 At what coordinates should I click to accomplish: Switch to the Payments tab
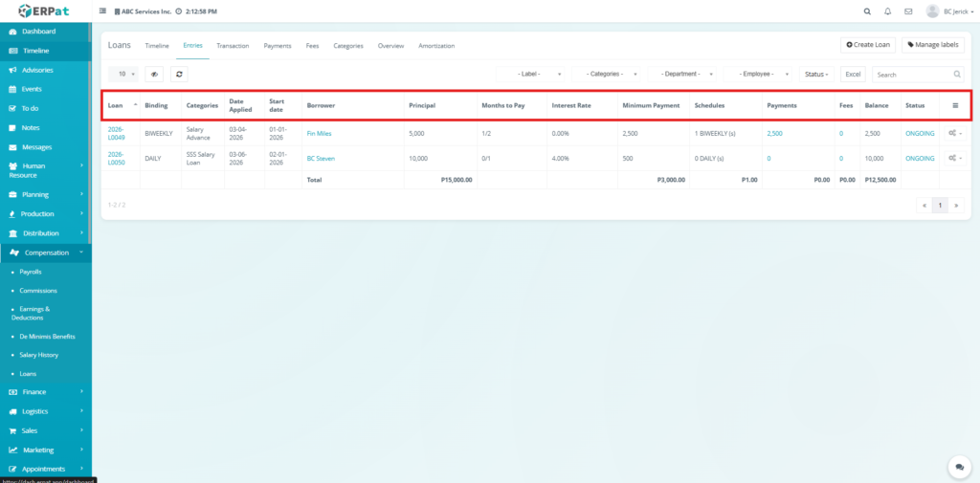[x=278, y=46]
